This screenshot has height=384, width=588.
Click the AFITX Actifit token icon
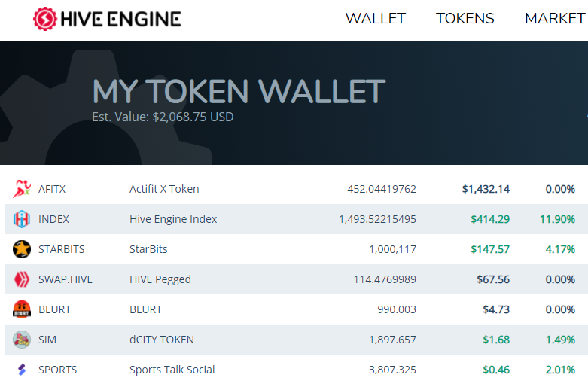coord(22,189)
